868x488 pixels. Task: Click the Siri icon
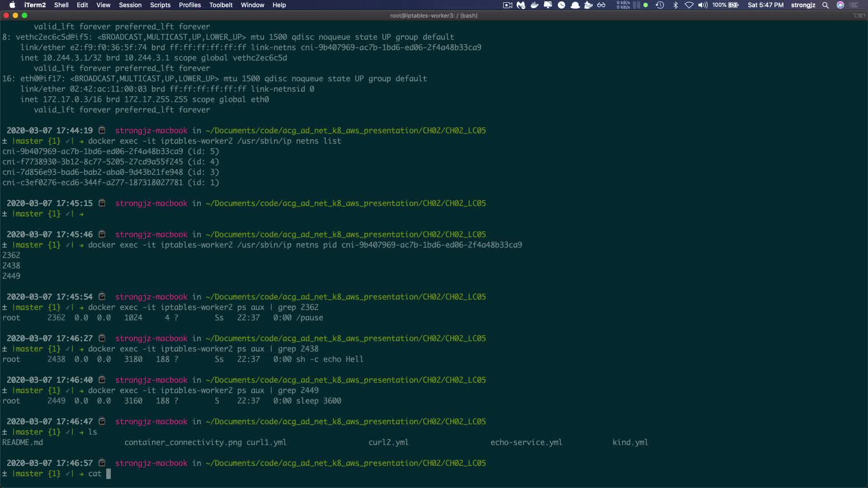click(840, 5)
